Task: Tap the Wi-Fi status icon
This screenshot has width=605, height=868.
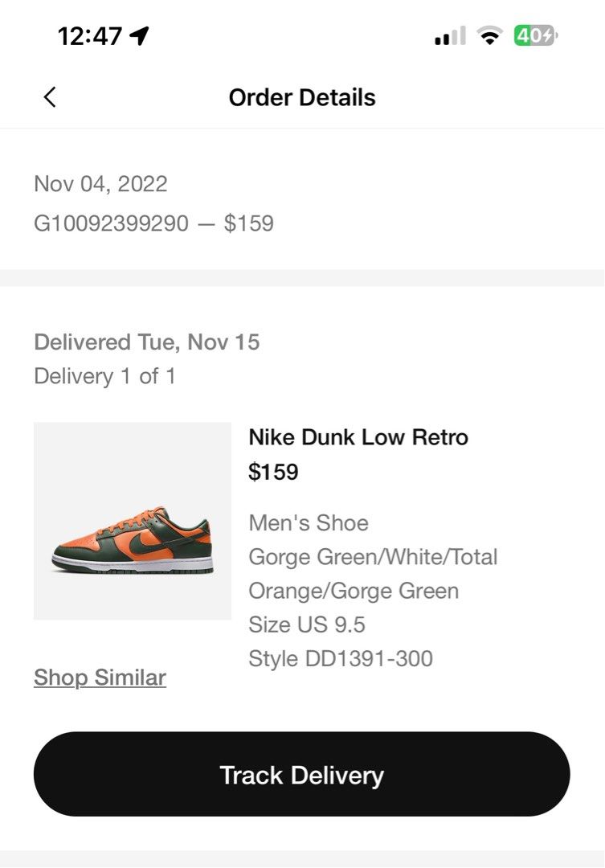Action: click(x=488, y=36)
